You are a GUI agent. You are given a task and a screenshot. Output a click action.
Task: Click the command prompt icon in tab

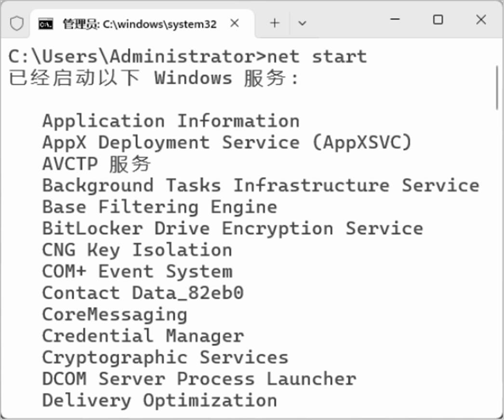(46, 24)
